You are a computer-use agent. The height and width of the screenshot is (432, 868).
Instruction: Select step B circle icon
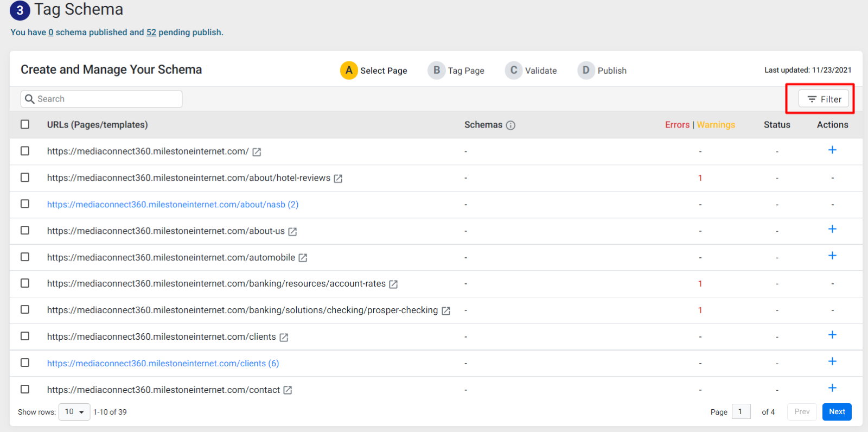coord(436,70)
